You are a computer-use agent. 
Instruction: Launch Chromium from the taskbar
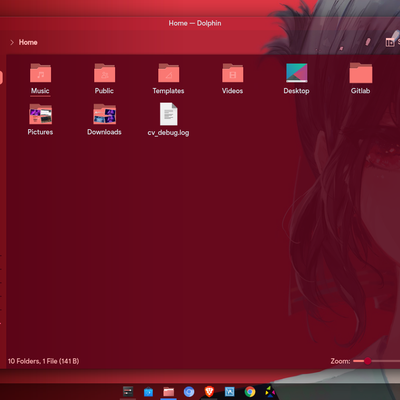point(189,392)
